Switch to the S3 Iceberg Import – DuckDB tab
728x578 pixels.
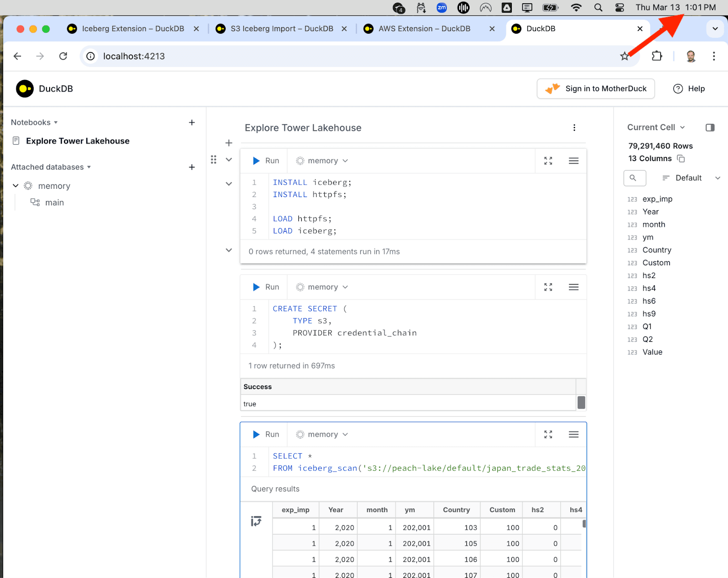[282, 29]
